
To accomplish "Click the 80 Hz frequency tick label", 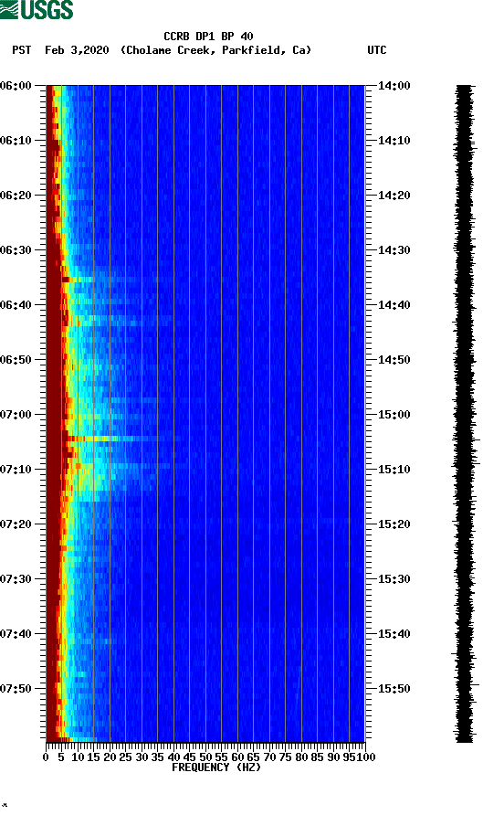I will [x=301, y=757].
